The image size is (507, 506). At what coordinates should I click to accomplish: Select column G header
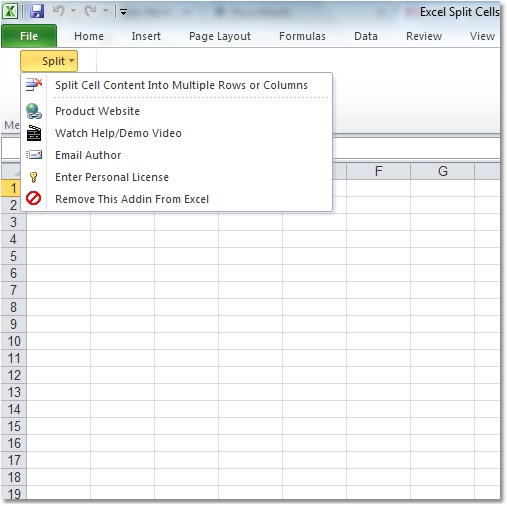pyautogui.click(x=442, y=171)
